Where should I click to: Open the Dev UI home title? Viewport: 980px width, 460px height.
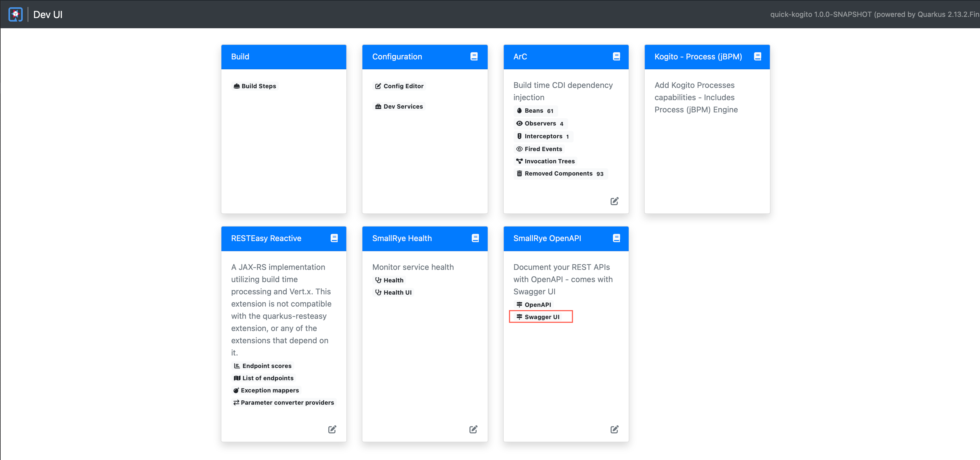pyautogui.click(x=47, y=15)
